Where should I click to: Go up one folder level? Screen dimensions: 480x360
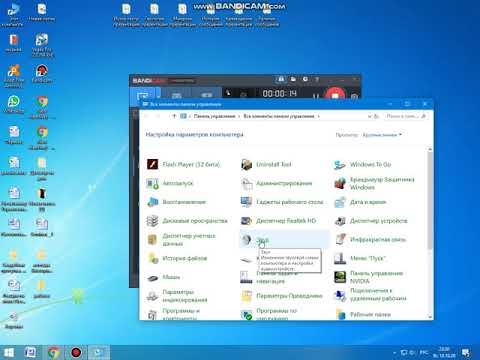click(174, 116)
